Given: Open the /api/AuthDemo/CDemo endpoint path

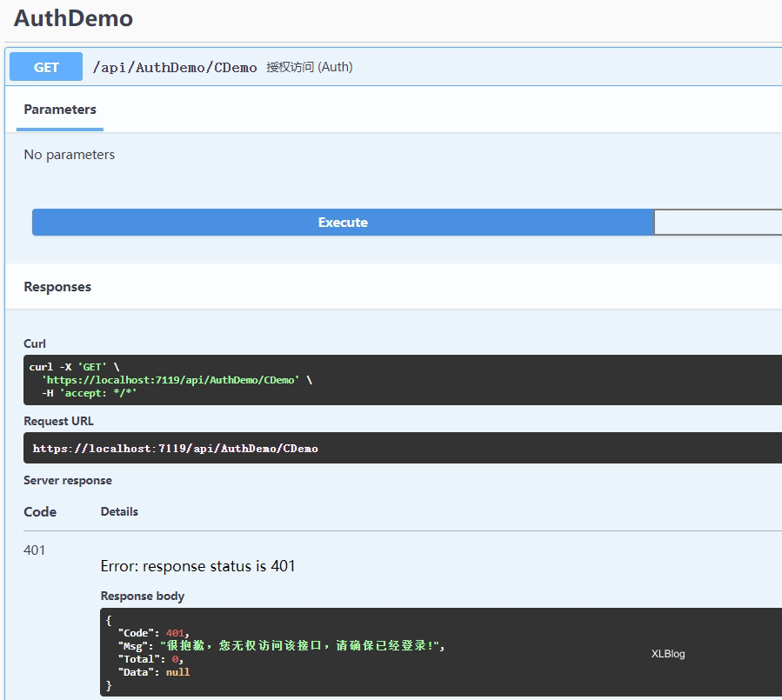Looking at the screenshot, I should [x=175, y=67].
